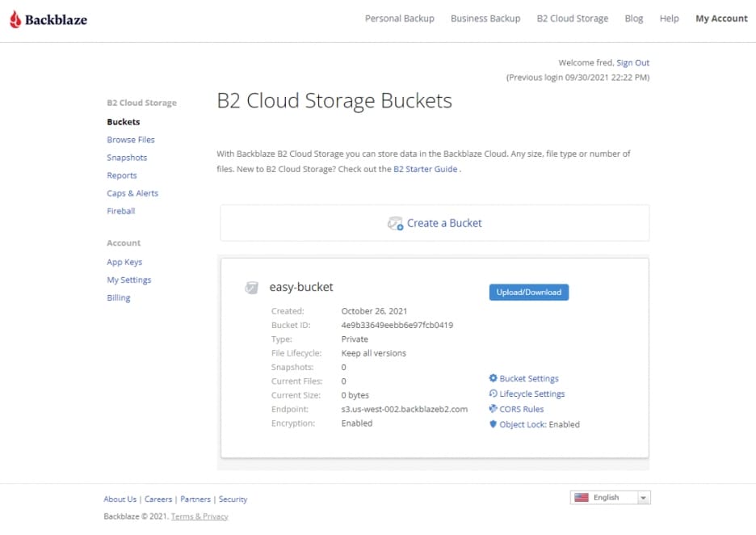Go to Personal Backup page

point(399,19)
